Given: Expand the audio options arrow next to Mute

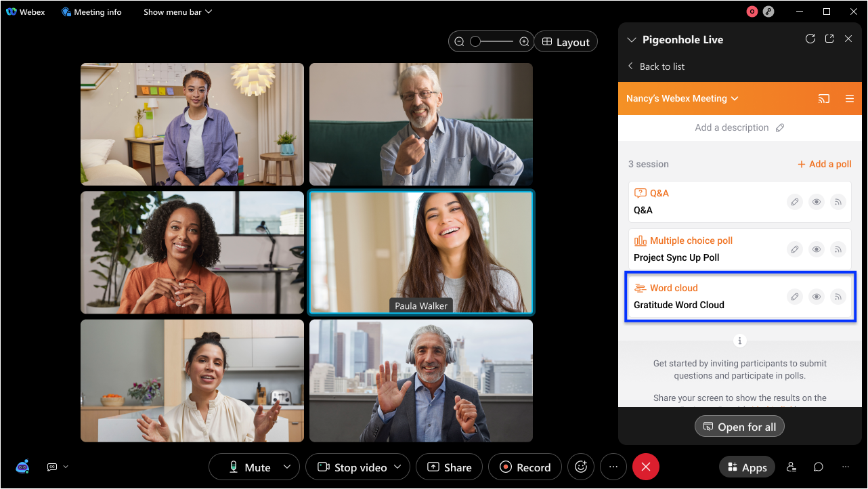Looking at the screenshot, I should click(287, 467).
